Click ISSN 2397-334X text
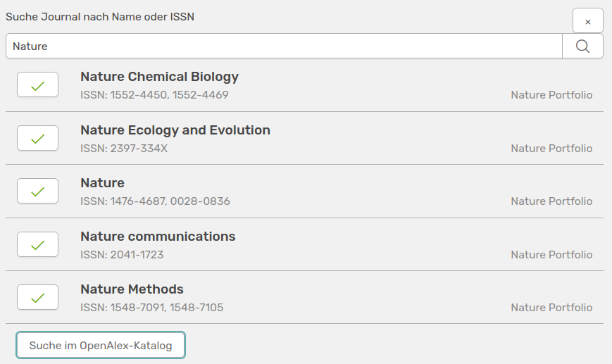Screen dimensions: 612x364 pyautogui.click(x=124, y=148)
